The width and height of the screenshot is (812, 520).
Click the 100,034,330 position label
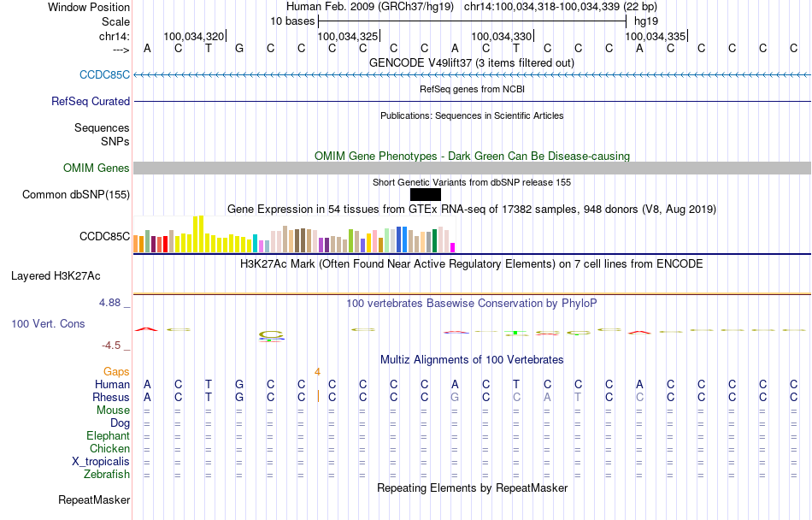click(501, 36)
